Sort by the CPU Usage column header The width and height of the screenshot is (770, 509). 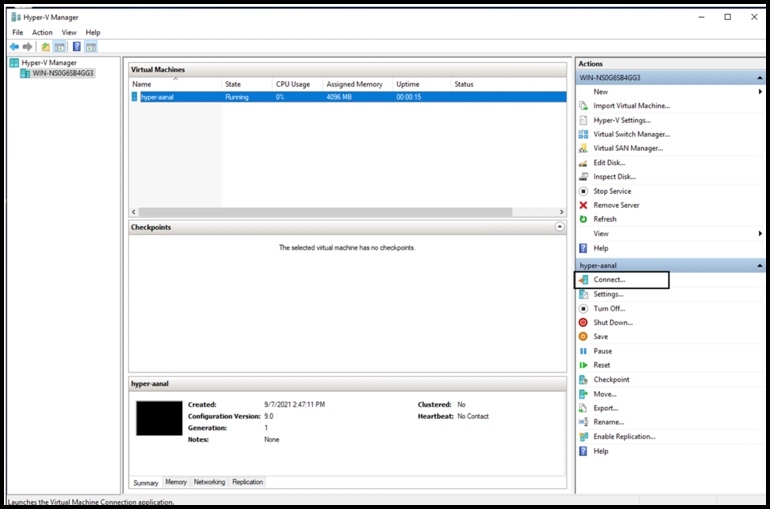click(x=297, y=84)
